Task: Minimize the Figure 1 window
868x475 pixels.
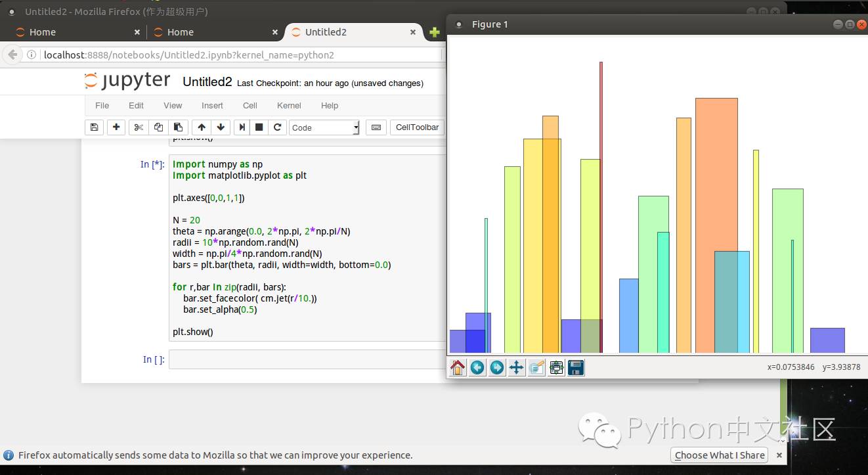Action: [x=838, y=24]
